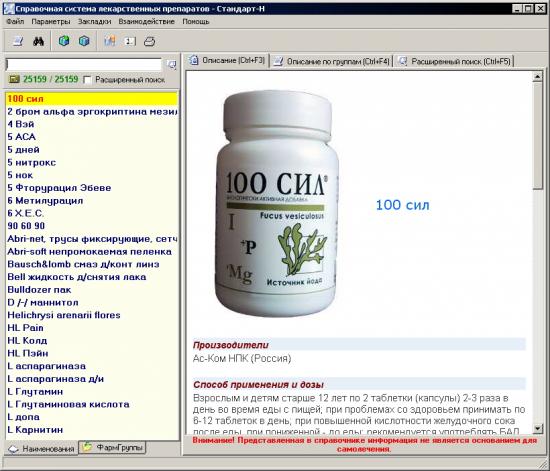Select '100 сил' in the list
Viewport: 550px width, 471px height.
(x=92, y=99)
